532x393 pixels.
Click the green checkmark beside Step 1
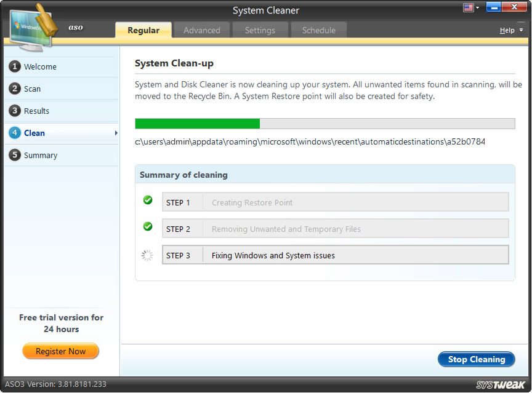pos(147,200)
